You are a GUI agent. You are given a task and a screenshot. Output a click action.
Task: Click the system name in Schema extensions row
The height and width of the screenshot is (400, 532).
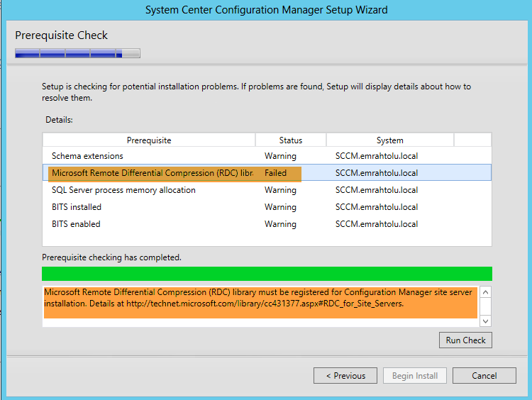(x=377, y=156)
